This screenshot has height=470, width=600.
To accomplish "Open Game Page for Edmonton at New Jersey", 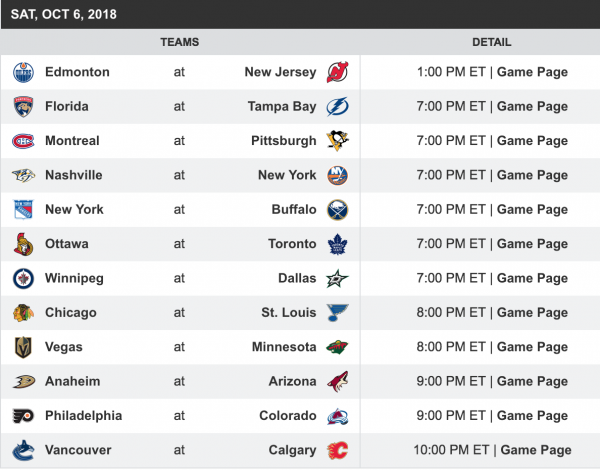I will coord(532,72).
